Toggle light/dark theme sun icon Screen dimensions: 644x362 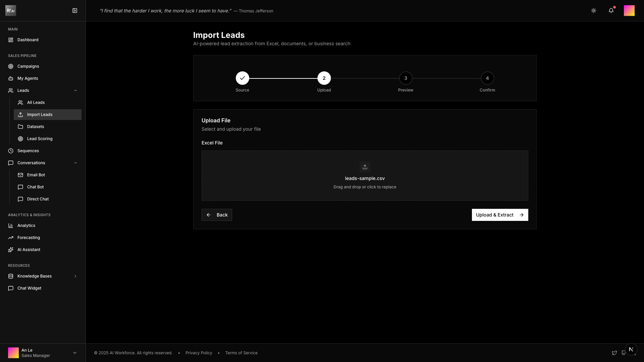click(x=594, y=11)
